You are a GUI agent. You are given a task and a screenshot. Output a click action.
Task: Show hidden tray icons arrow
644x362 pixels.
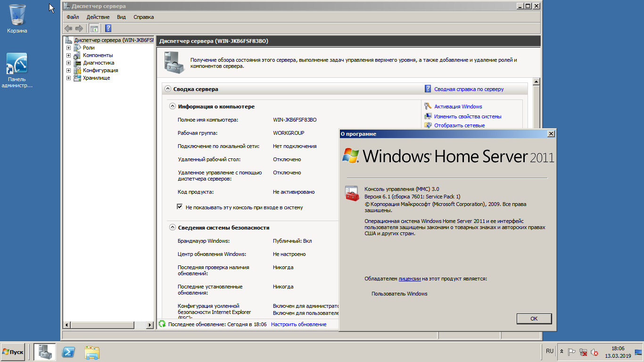pos(561,352)
